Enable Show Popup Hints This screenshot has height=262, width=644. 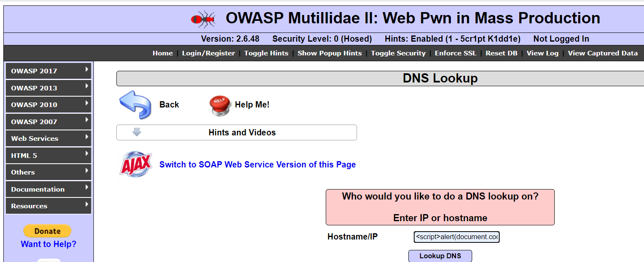click(x=330, y=53)
